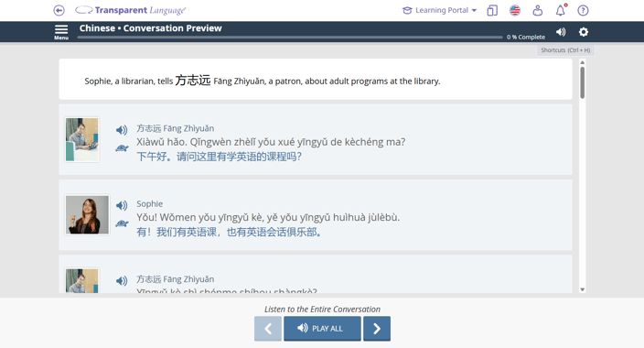Click Sophie's photo thumbnail
The image size is (644, 348).
pyautogui.click(x=87, y=214)
